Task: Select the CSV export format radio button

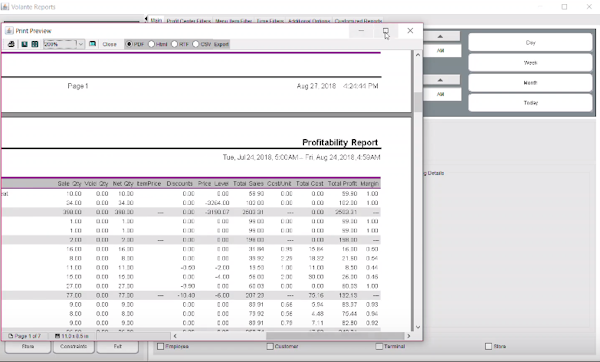Action: click(196, 44)
